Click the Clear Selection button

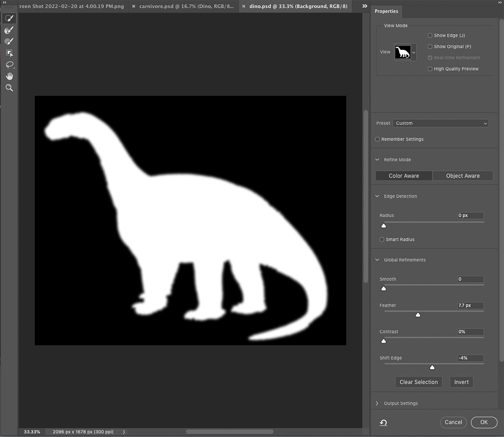pyautogui.click(x=418, y=382)
